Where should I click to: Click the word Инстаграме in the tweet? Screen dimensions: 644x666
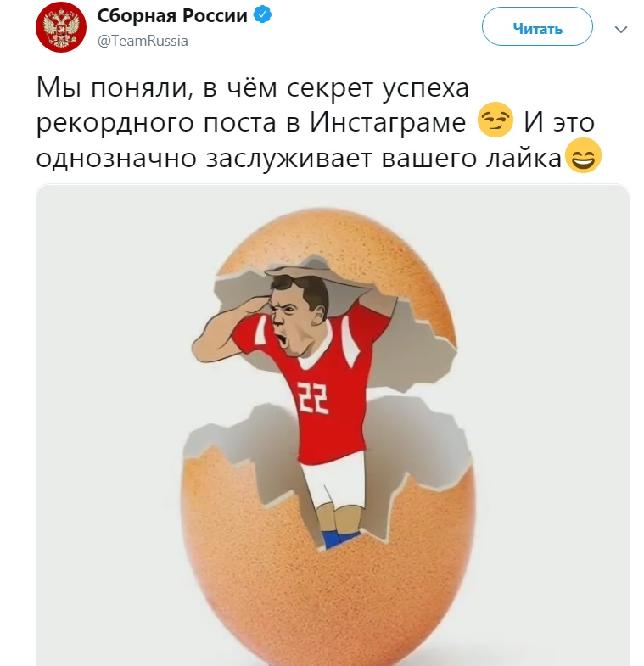388,123
